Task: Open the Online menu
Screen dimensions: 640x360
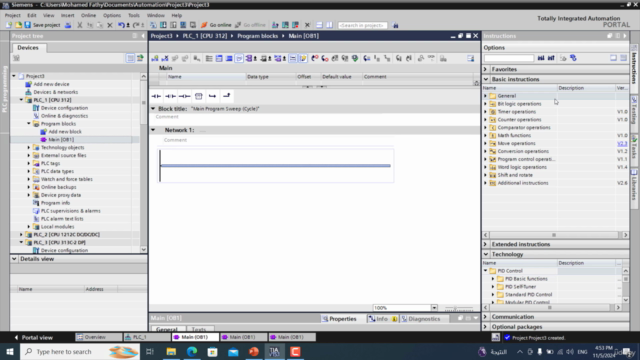Action: click(x=88, y=16)
